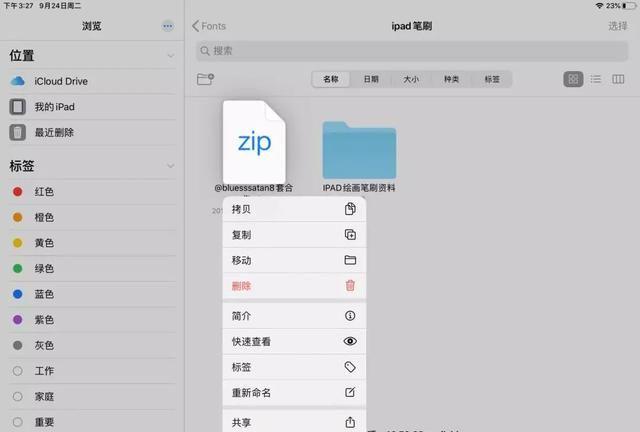Choose 重新命名 from context menu
Image resolution: width=640 pixels, height=432 pixels.
[x=294, y=393]
